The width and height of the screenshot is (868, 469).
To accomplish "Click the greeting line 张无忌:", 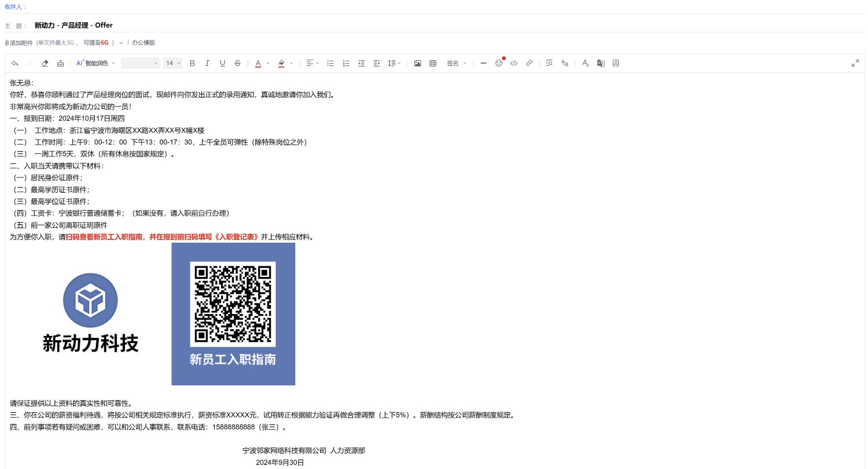I will (22, 83).
